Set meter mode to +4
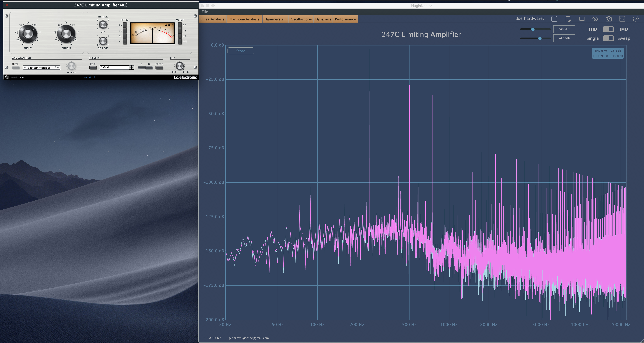This screenshot has width=644, height=343. (180, 36)
